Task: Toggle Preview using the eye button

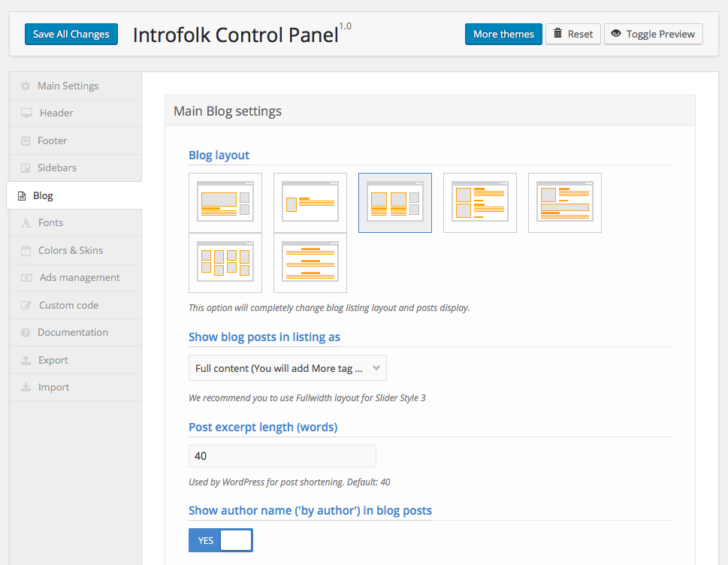Action: click(x=653, y=34)
